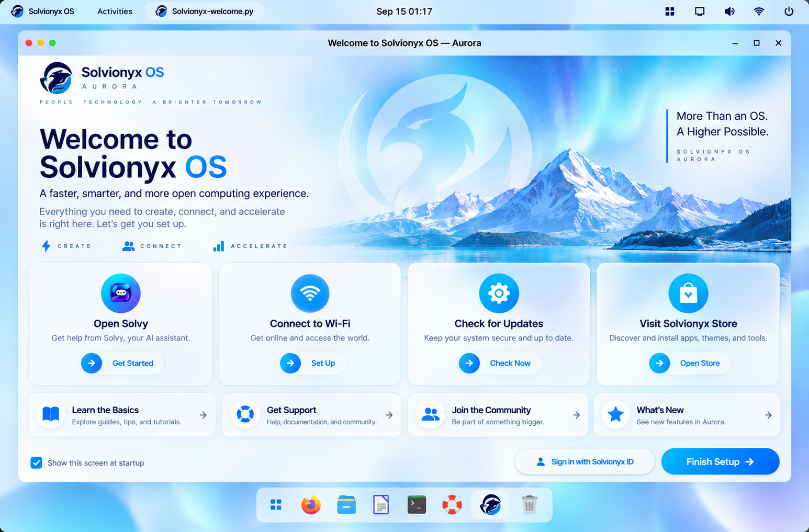
Task: Select the Solvionyx-welcome.py window entry
Action: 204,12
